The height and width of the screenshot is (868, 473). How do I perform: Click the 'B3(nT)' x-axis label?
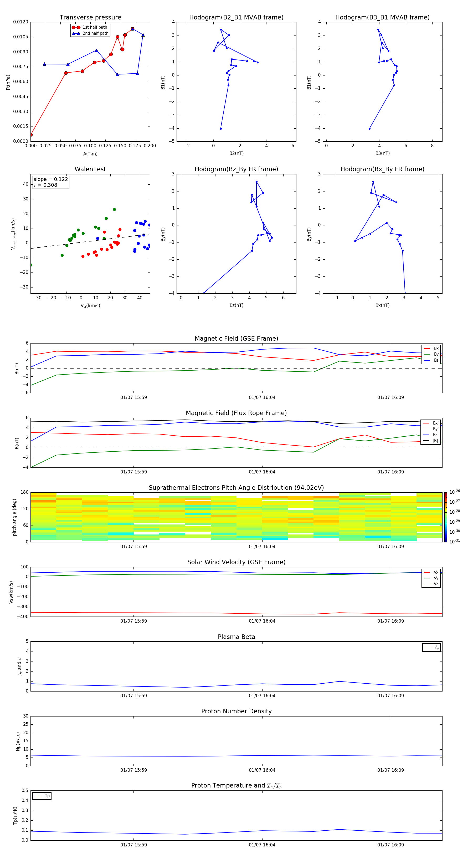pos(382,153)
